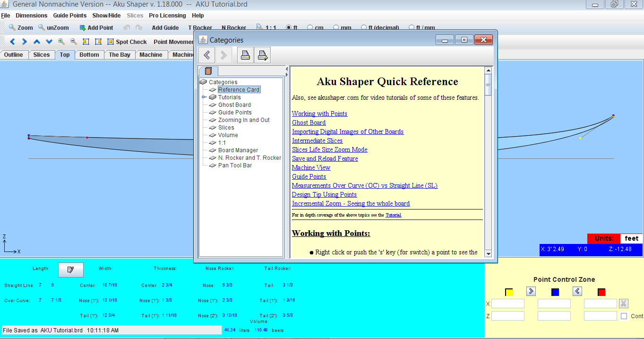Open the Save and Reload Feature link

[325, 158]
